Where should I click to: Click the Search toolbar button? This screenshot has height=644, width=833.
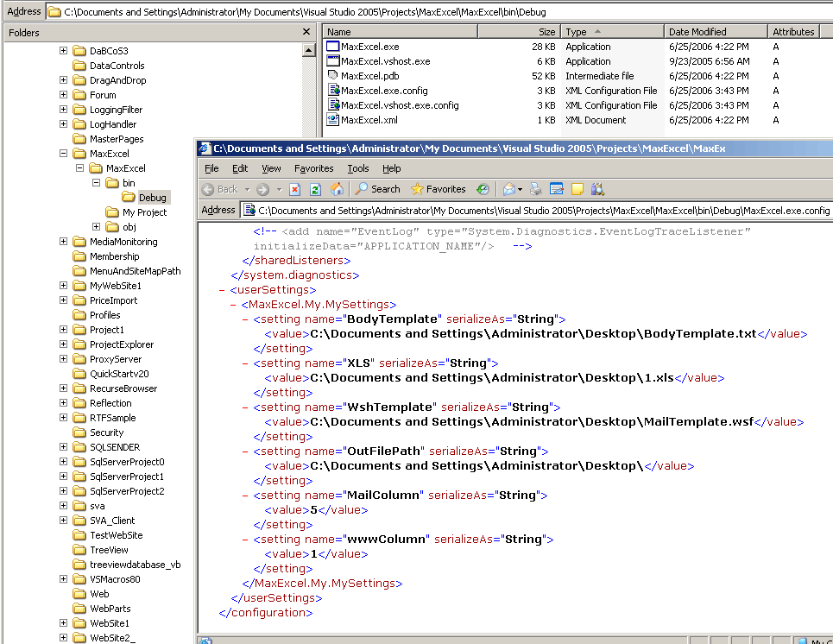[x=378, y=189]
